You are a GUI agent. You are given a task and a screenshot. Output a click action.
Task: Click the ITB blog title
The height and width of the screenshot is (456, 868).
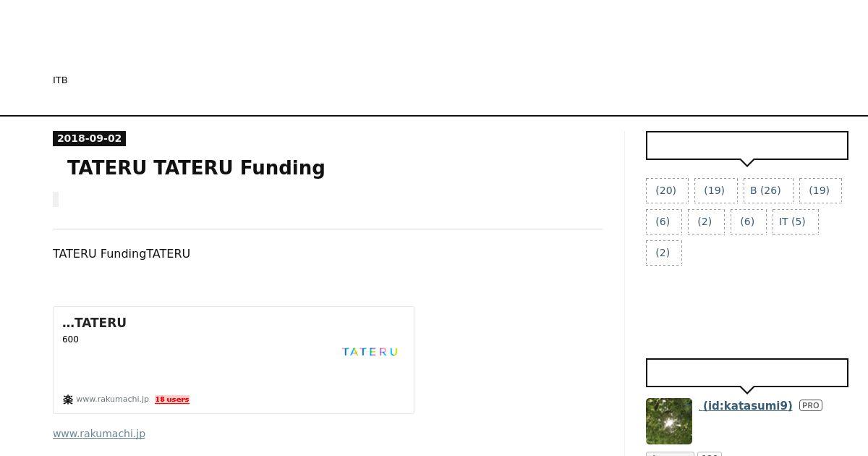(60, 80)
